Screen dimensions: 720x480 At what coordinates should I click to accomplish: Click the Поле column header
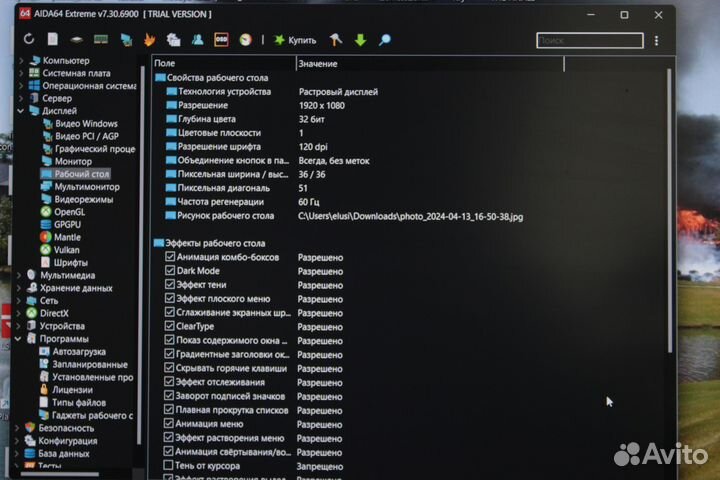point(224,63)
